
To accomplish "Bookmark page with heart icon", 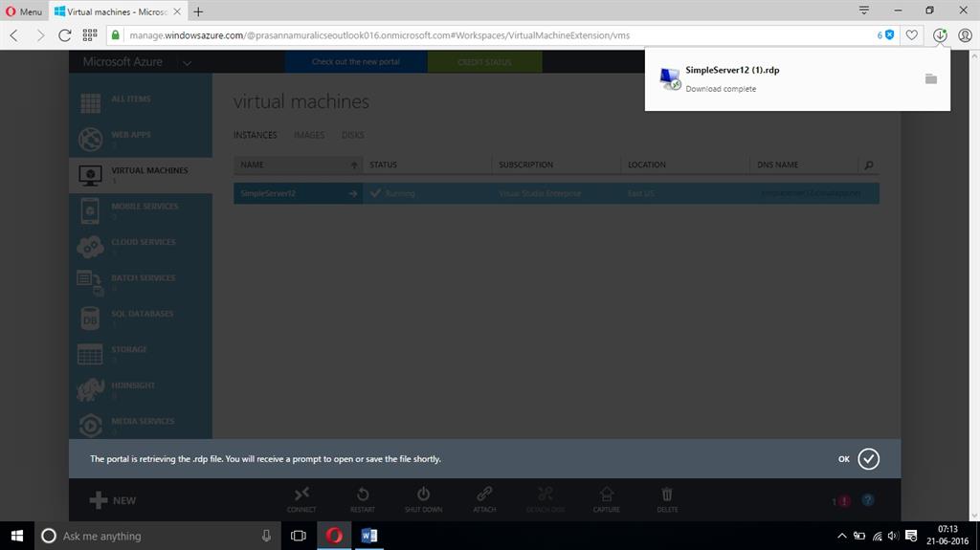I will 912,35.
